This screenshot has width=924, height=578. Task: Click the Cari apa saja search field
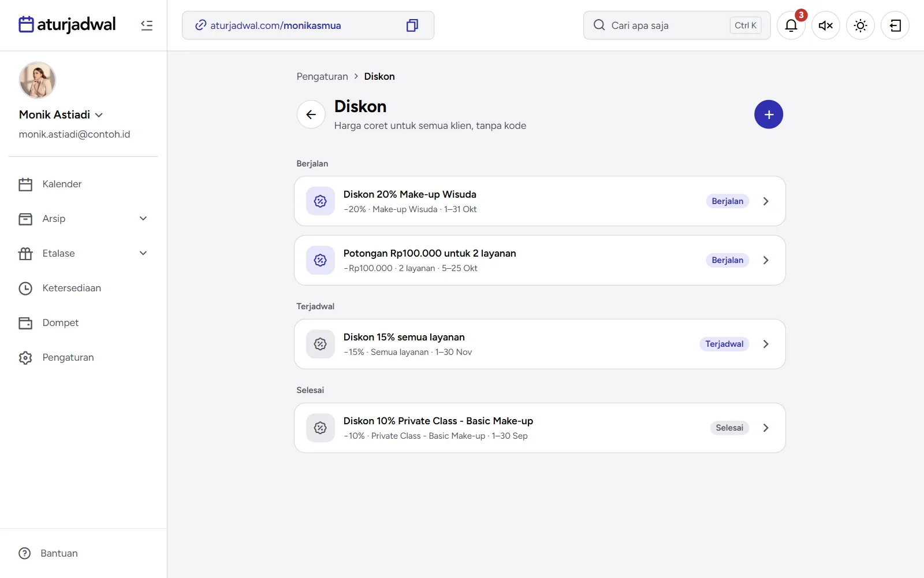tap(677, 25)
